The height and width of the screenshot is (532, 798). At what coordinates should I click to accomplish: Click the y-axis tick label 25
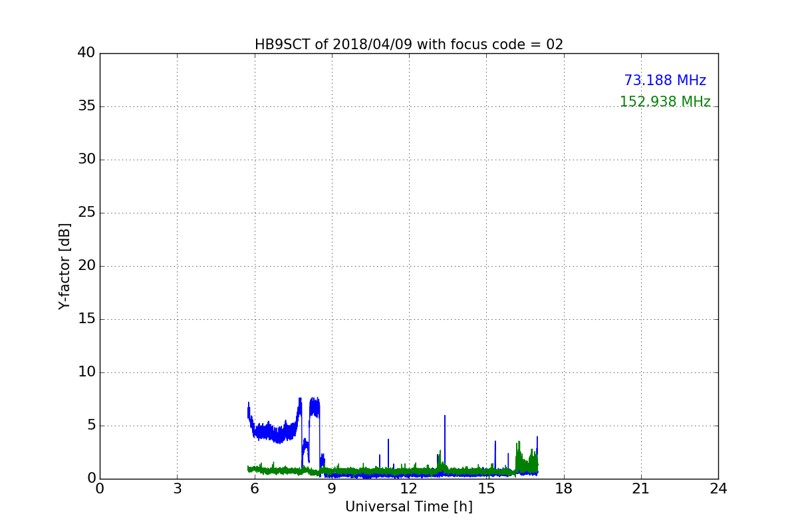pyautogui.click(x=86, y=213)
